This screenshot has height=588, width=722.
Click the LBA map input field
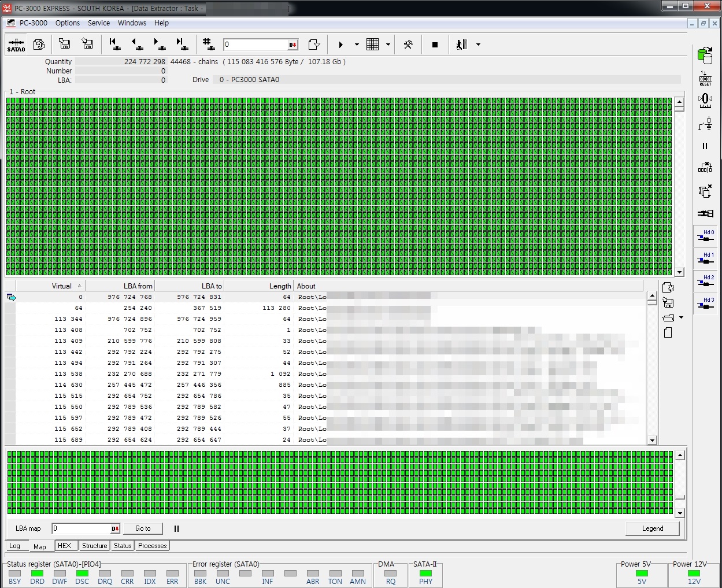[82, 528]
